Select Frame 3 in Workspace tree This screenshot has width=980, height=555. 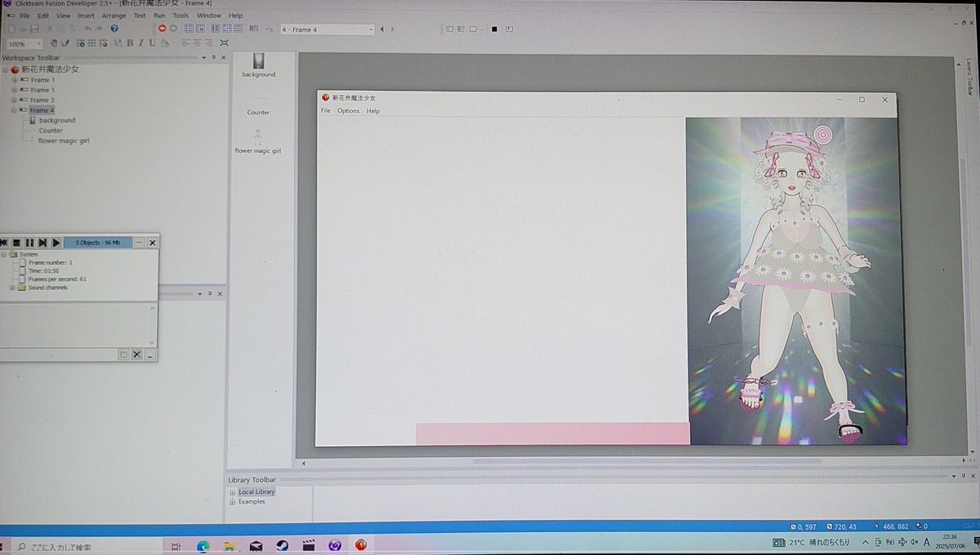click(x=42, y=100)
